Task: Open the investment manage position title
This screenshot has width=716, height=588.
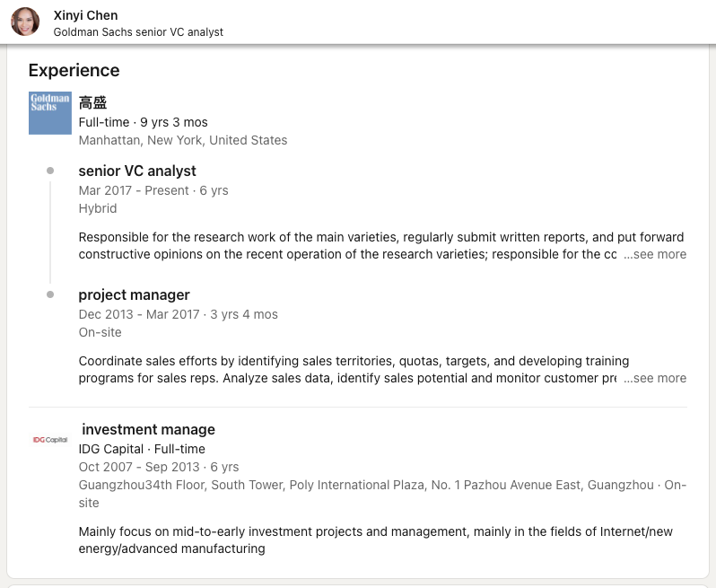Action: tap(148, 429)
